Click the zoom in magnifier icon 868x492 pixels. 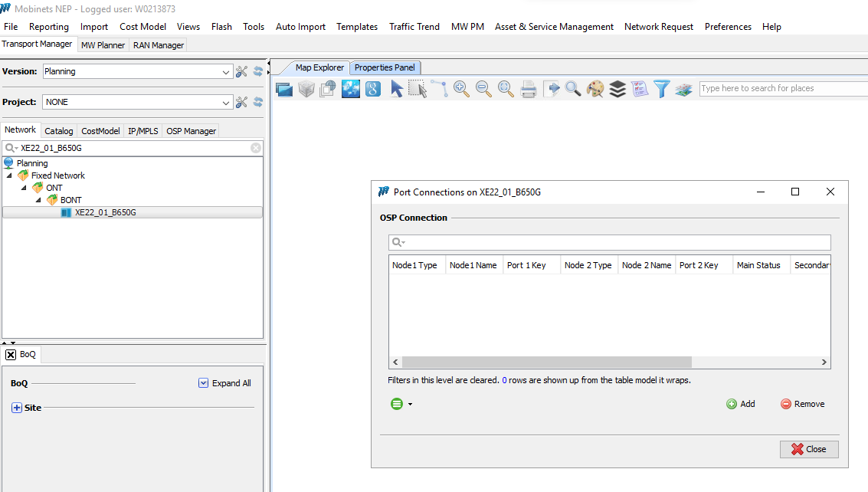461,89
